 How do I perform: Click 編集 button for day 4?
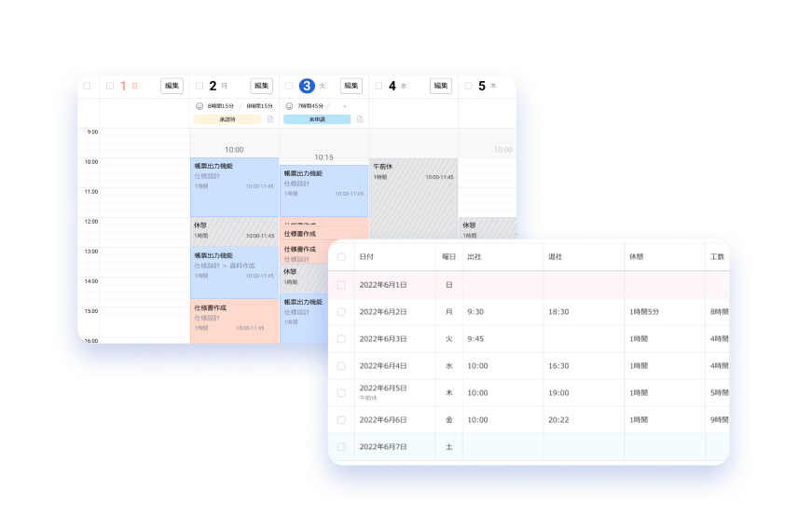pyautogui.click(x=441, y=86)
